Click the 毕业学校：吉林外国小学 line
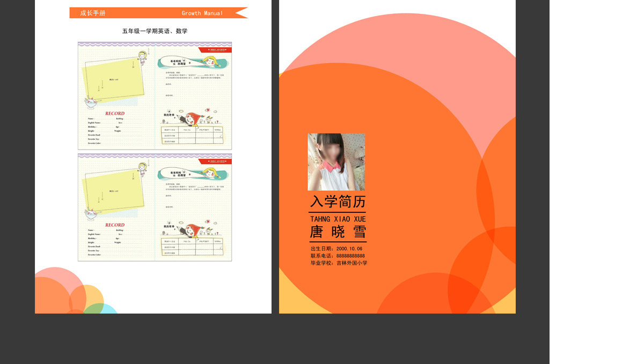The height and width of the screenshot is (364, 644). [x=339, y=263]
